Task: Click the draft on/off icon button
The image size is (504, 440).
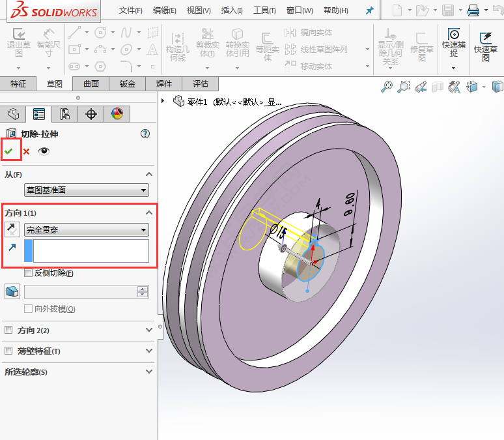Action: [12, 291]
